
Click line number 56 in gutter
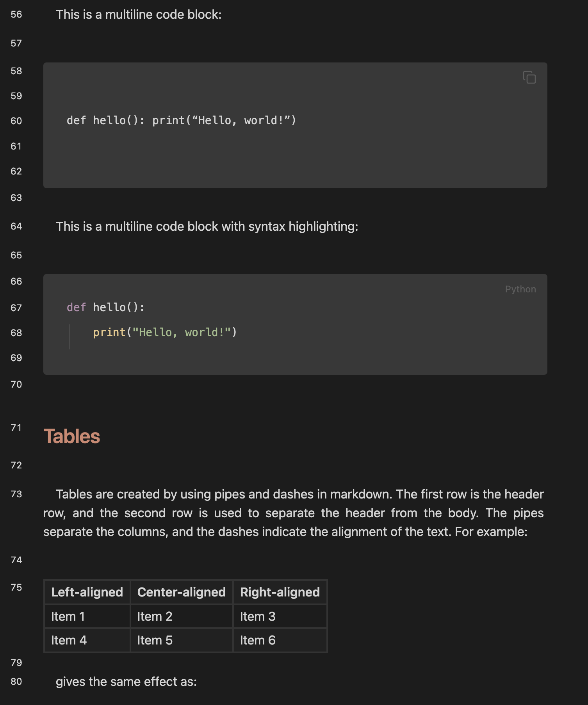[16, 14]
